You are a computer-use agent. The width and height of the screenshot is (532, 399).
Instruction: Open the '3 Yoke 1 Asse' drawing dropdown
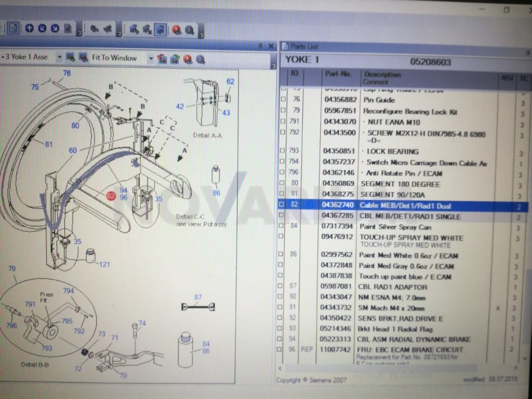click(59, 57)
